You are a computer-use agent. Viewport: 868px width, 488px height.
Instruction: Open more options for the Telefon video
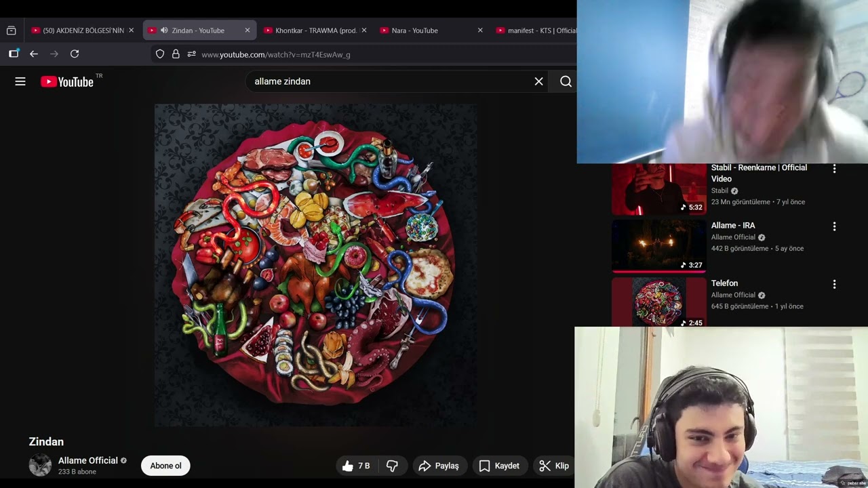834,285
